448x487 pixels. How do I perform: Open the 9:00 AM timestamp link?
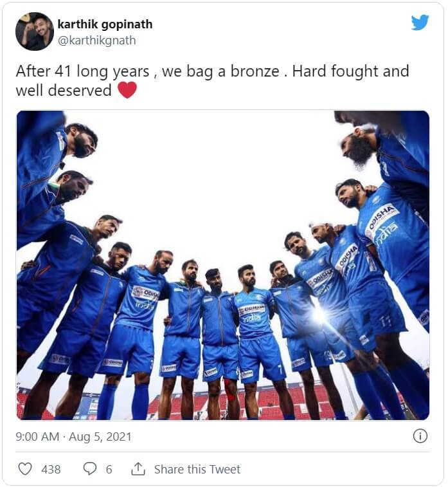(x=35, y=436)
